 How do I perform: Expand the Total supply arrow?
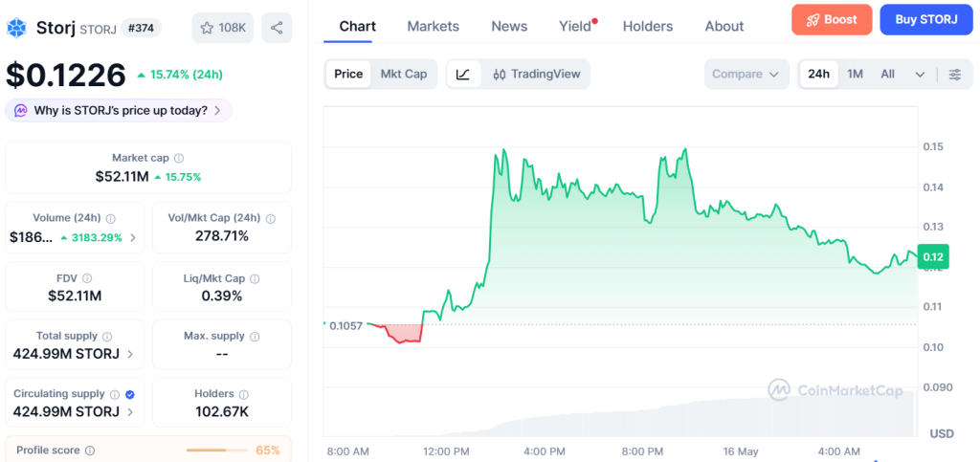[130, 354]
